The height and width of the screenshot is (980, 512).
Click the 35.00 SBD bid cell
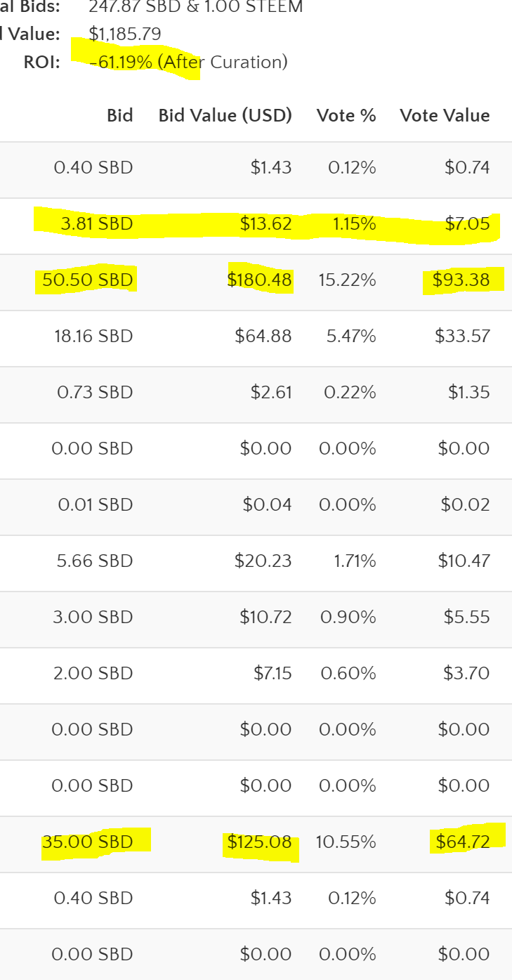tap(87, 842)
